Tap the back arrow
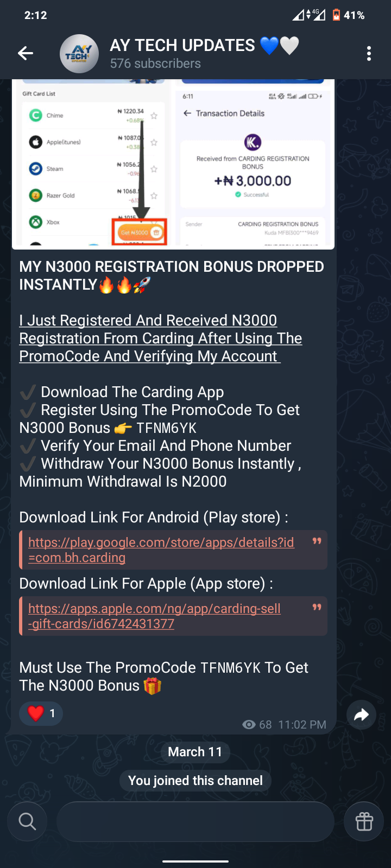This screenshot has width=391, height=868. 26,53
